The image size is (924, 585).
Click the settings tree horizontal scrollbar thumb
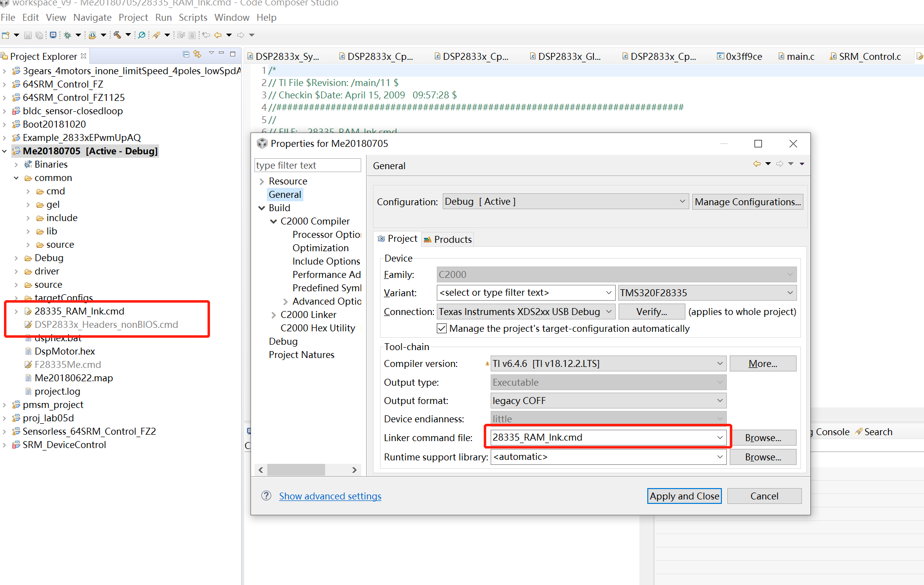point(295,470)
